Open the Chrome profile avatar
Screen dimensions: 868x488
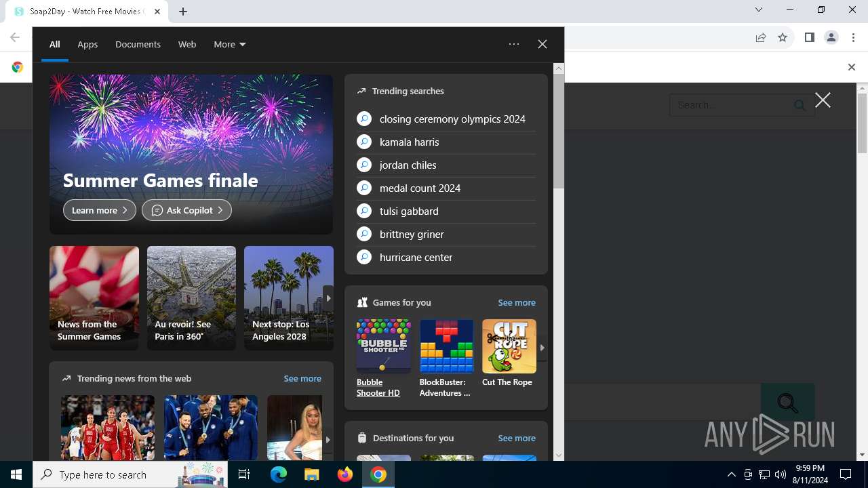click(831, 38)
